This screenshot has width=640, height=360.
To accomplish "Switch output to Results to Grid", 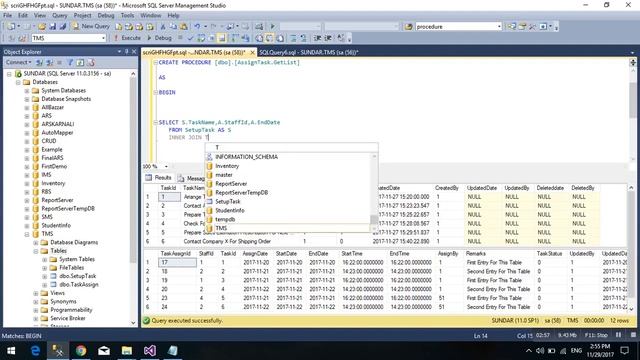I will pyautogui.click(x=269, y=38).
